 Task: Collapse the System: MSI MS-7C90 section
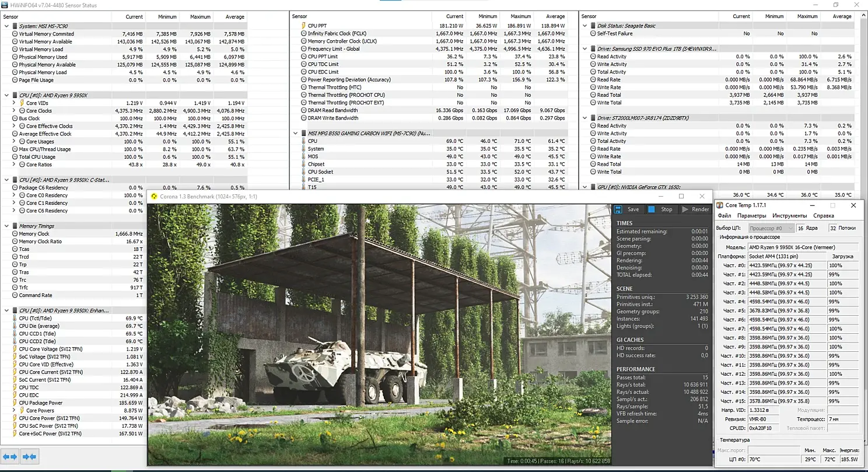(6, 26)
